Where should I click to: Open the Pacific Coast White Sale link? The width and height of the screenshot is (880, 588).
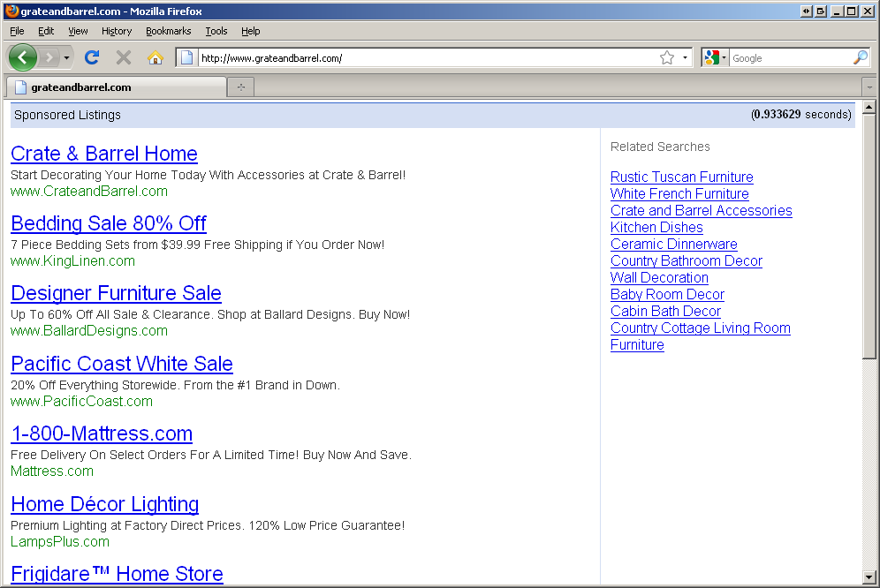tap(122, 364)
